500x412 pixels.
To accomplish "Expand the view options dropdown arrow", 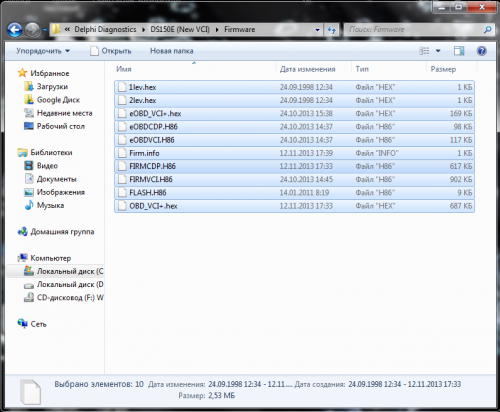I will point(438,51).
